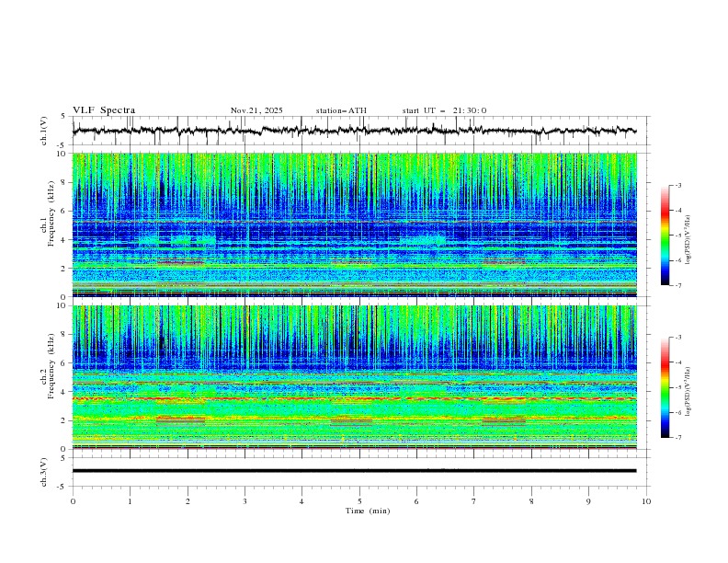This screenshot has height=563, width=728.
Task: Click the ch.1 voltage waveform trace
Action: click(x=354, y=131)
